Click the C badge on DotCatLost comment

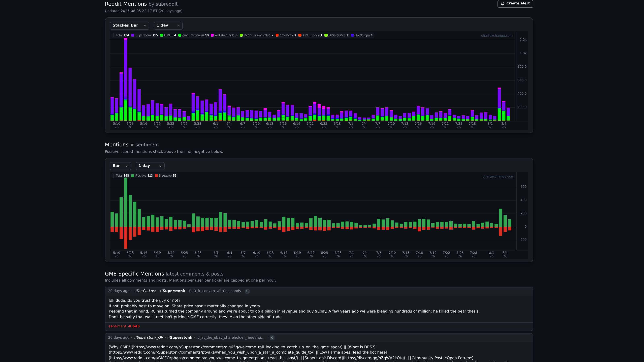(x=247, y=291)
